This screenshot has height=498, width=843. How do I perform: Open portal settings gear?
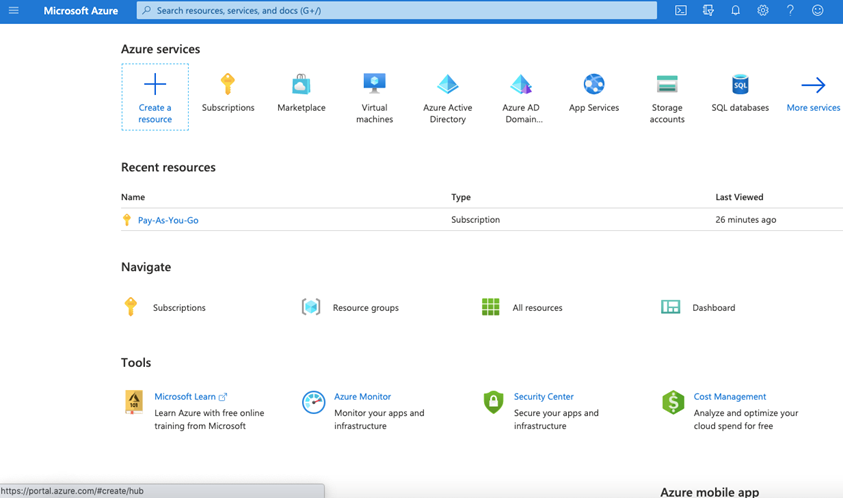(763, 10)
